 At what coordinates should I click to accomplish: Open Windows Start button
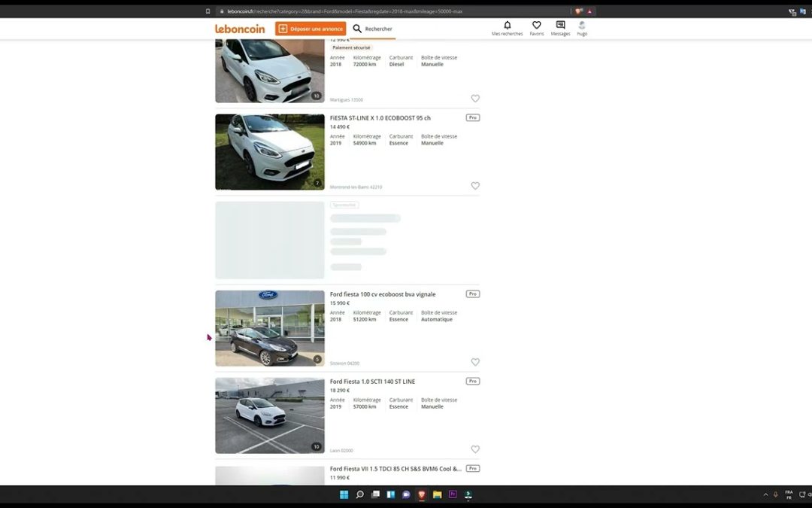tap(344, 494)
